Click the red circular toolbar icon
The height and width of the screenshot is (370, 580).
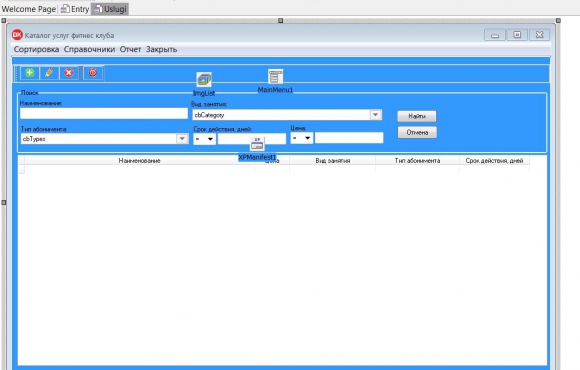[x=92, y=73]
